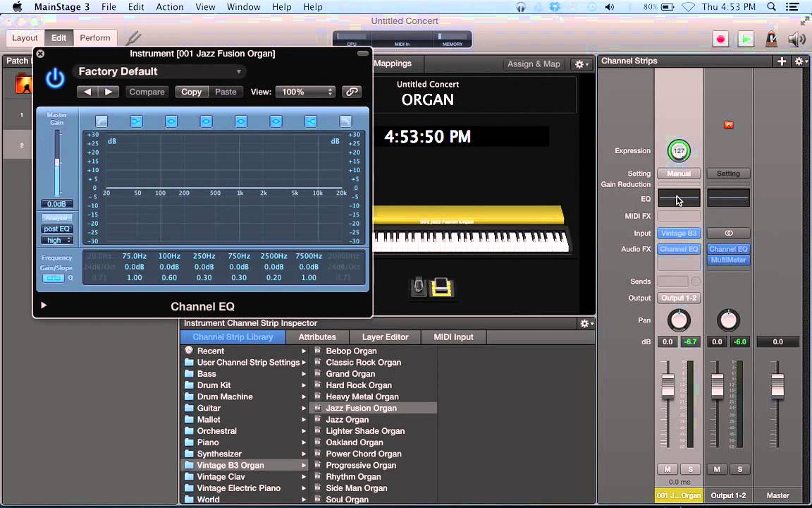The width and height of the screenshot is (812, 508).
Task: Expand the Channel EQ disclosure triangle
Action: pyautogui.click(x=44, y=306)
